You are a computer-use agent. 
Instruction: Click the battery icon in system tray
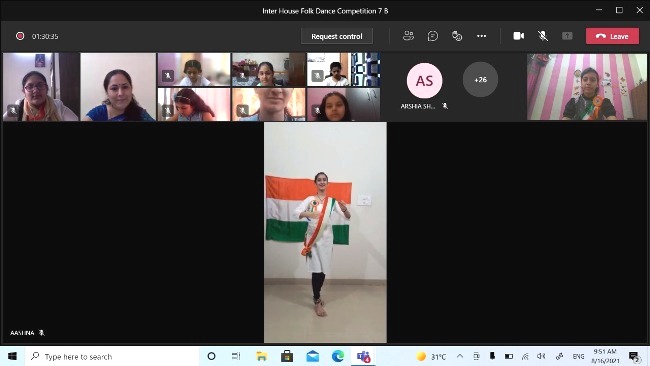click(509, 356)
